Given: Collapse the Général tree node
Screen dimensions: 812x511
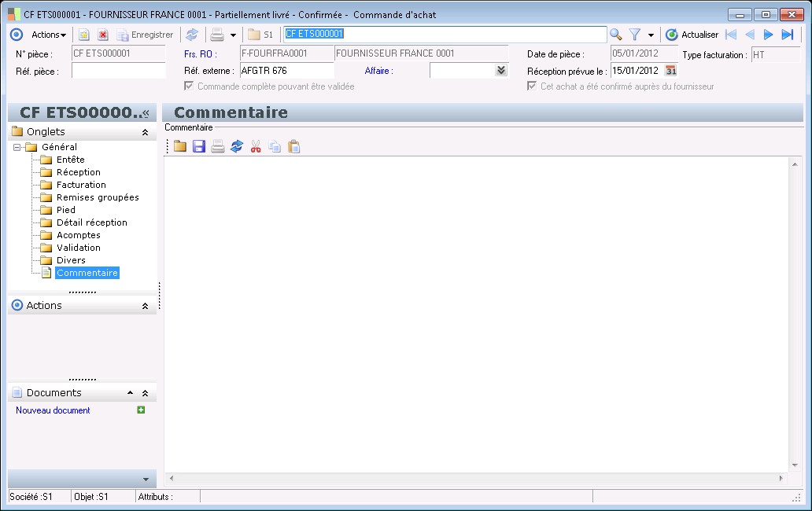Looking at the screenshot, I should (17, 147).
